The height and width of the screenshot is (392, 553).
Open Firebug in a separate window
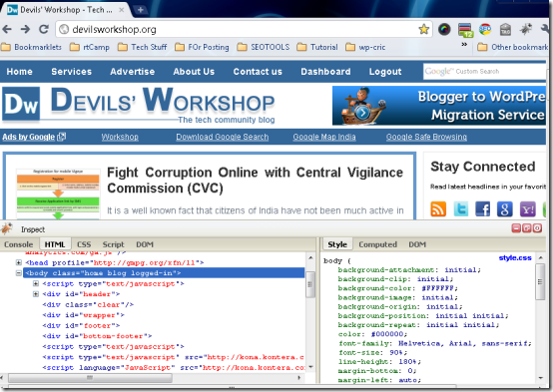point(527,228)
